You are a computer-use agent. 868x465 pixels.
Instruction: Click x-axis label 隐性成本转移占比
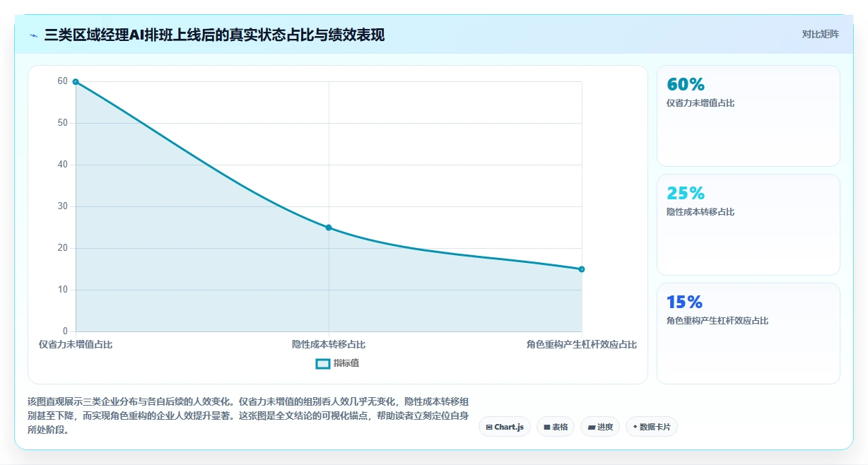(x=329, y=345)
